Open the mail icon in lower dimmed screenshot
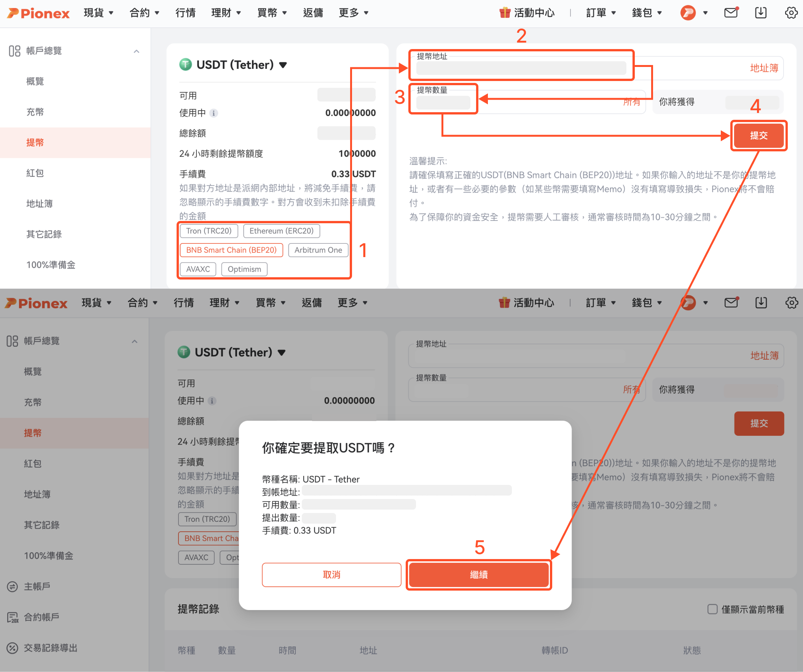803x672 pixels. 731,303
